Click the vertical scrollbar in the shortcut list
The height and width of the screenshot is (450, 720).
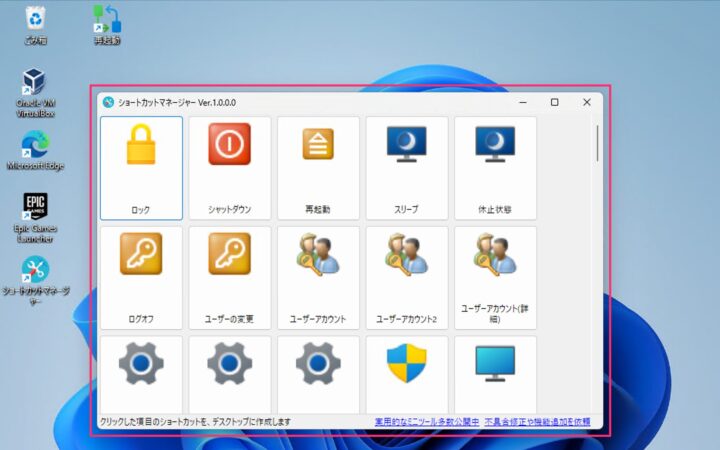pos(597,143)
